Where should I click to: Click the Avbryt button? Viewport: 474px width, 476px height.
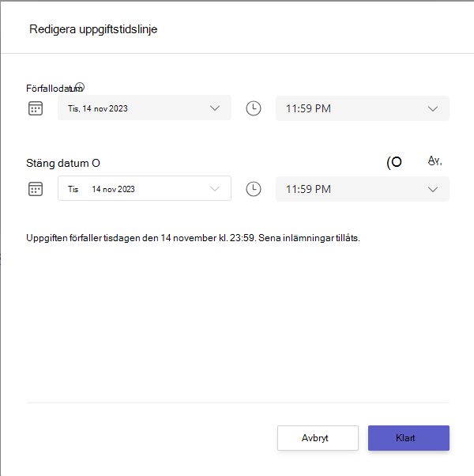click(x=318, y=438)
